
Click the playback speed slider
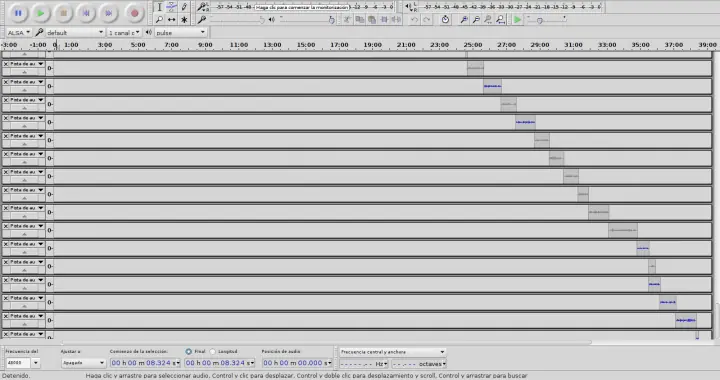coord(546,19)
